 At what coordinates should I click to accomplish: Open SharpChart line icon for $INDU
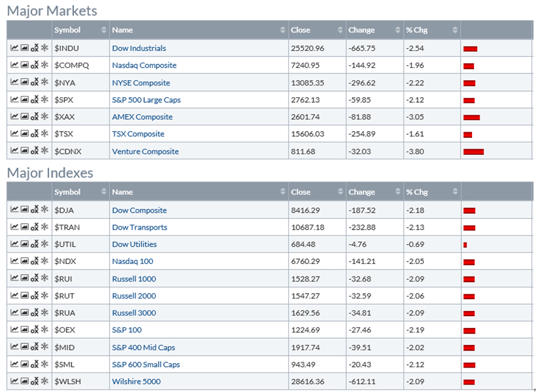[x=14, y=48]
